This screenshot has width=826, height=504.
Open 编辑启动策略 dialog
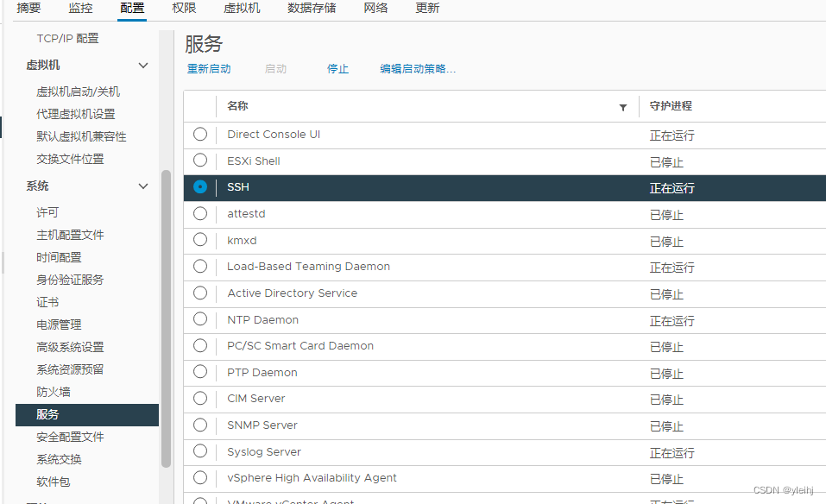click(x=418, y=69)
